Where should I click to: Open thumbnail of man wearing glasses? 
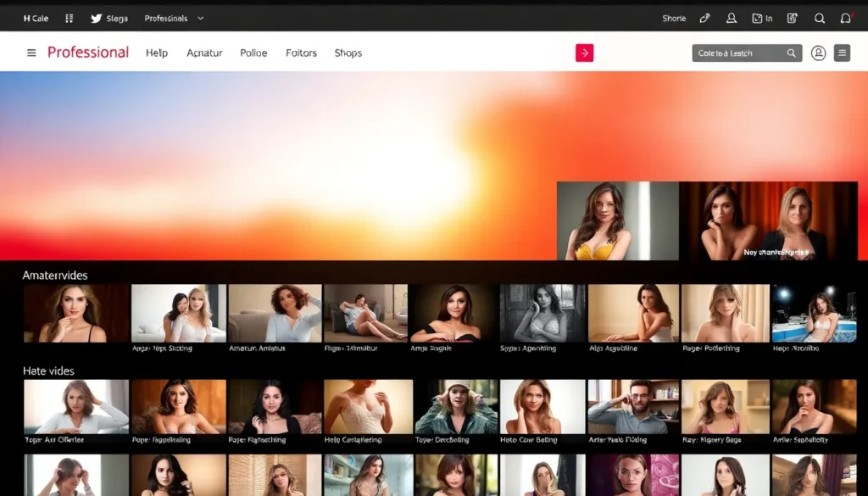[633, 406]
